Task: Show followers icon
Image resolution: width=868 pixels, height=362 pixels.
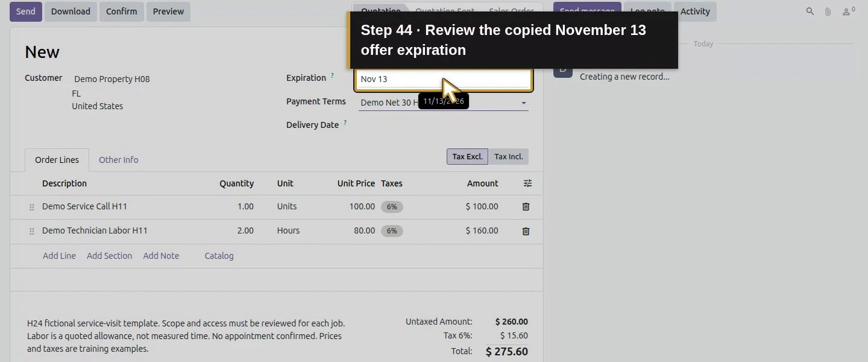Action: click(849, 11)
